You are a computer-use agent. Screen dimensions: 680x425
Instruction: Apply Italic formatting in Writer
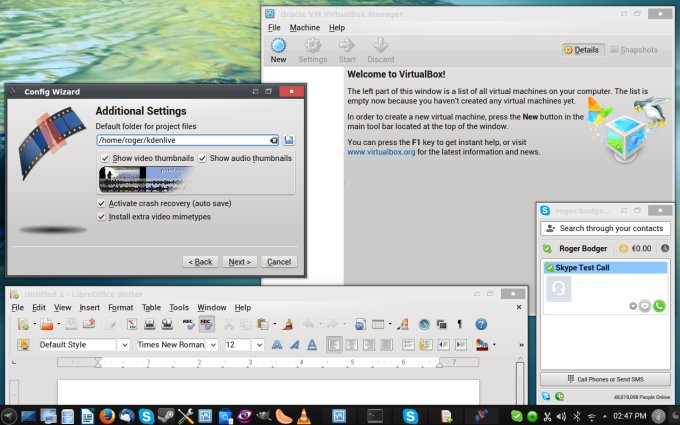tap(294, 345)
